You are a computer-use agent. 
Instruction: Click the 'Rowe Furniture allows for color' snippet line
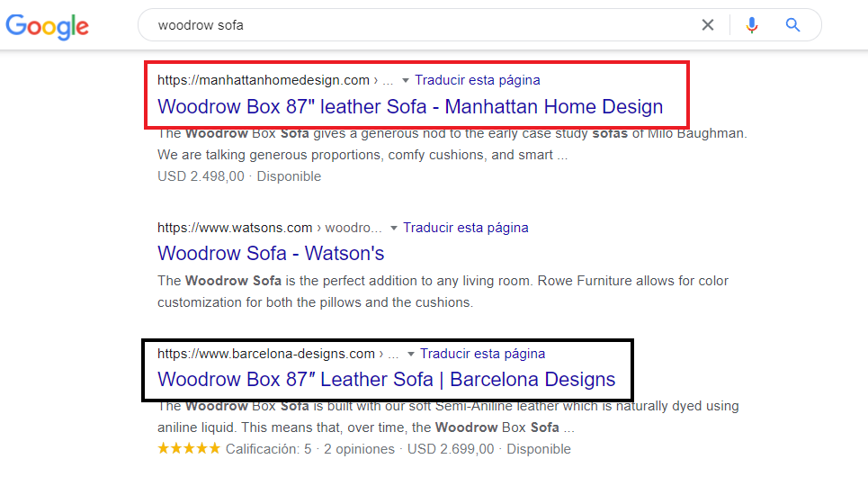point(443,281)
